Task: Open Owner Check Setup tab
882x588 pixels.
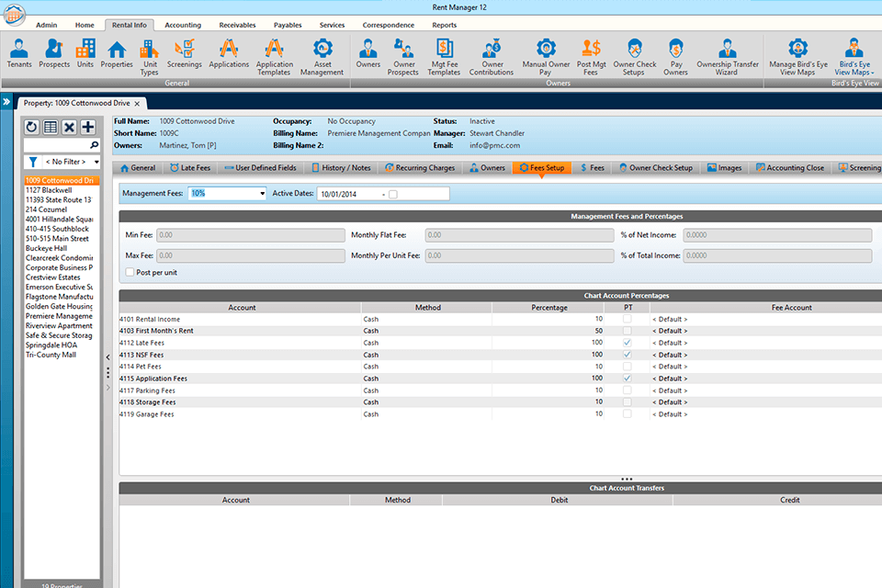Action: (656, 168)
